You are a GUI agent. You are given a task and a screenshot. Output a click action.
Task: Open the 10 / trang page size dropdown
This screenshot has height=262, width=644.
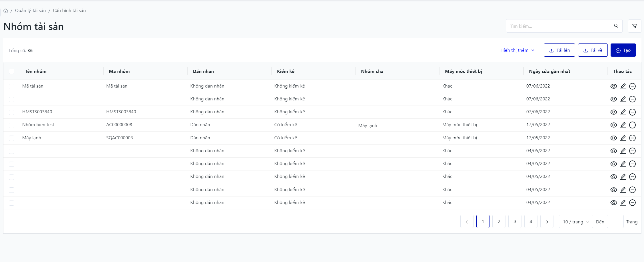576,222
